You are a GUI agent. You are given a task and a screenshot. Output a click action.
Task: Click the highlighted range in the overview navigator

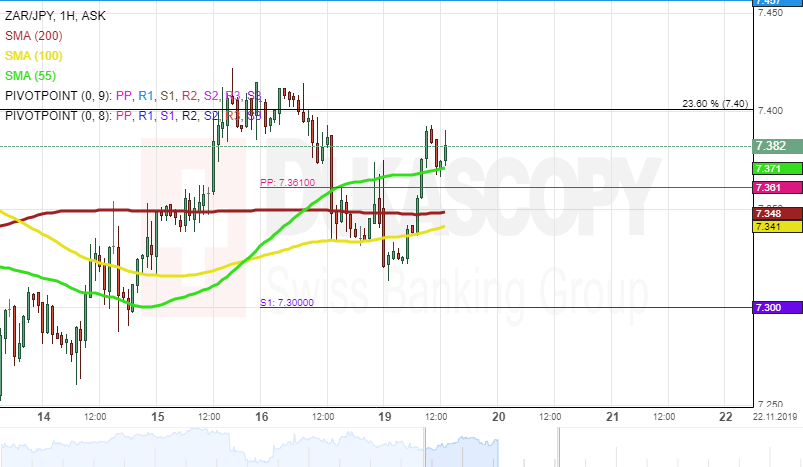(x=492, y=448)
